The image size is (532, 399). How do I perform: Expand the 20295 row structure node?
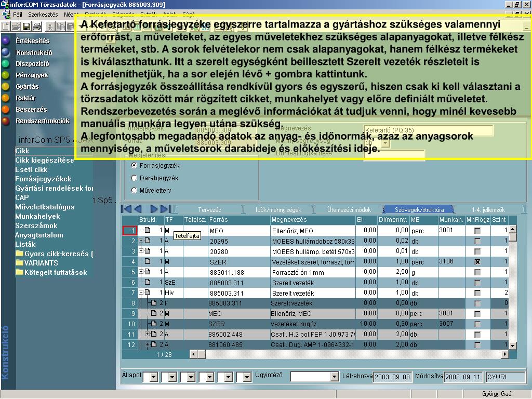pos(141,241)
